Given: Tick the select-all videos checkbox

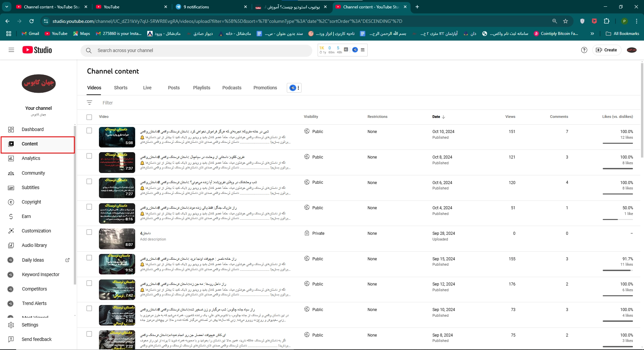Looking at the screenshot, I should tap(89, 117).
